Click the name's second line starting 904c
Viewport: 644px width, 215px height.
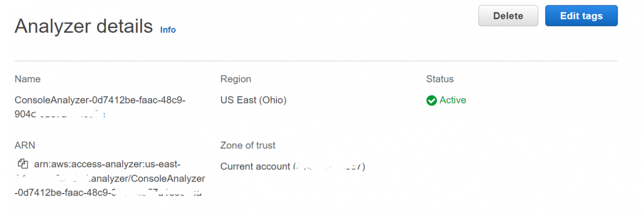click(59, 114)
